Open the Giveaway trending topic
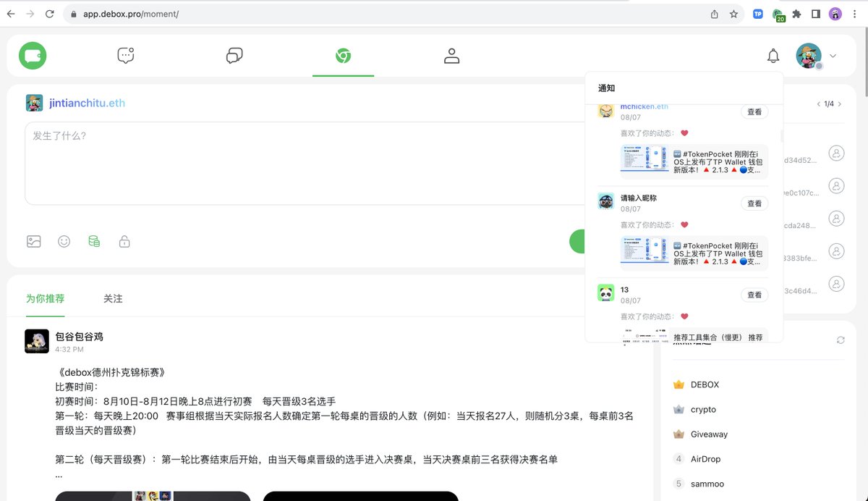The height and width of the screenshot is (501, 868). click(709, 434)
